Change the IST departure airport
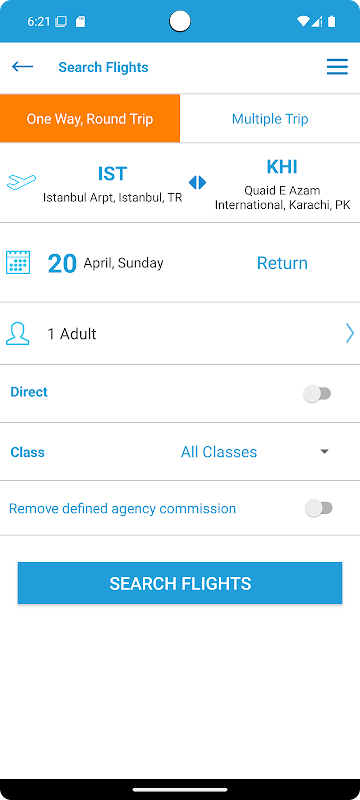360x800 pixels. click(x=112, y=183)
